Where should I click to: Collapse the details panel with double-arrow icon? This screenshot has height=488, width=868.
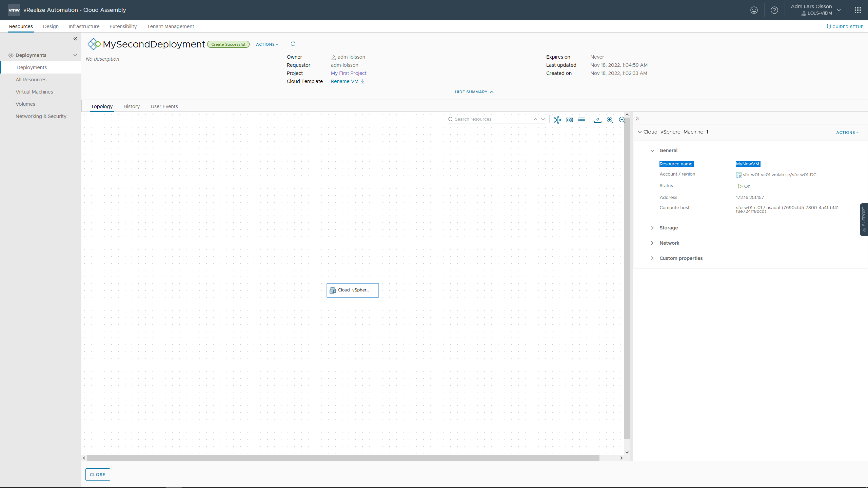637,119
